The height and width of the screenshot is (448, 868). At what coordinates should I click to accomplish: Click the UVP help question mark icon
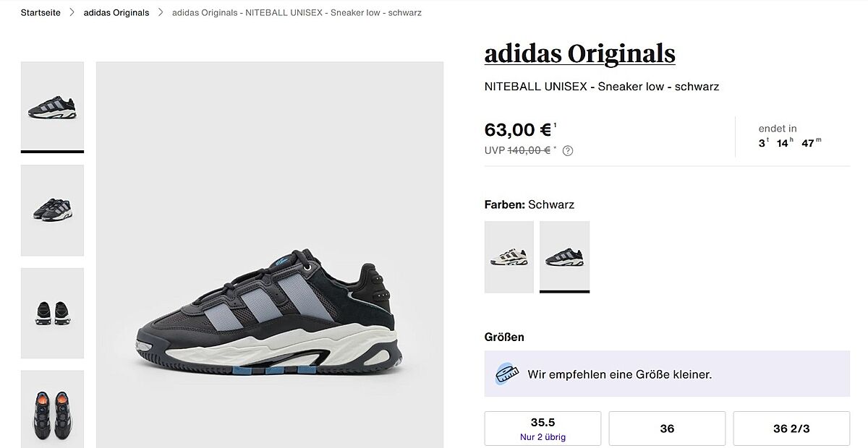pos(568,151)
